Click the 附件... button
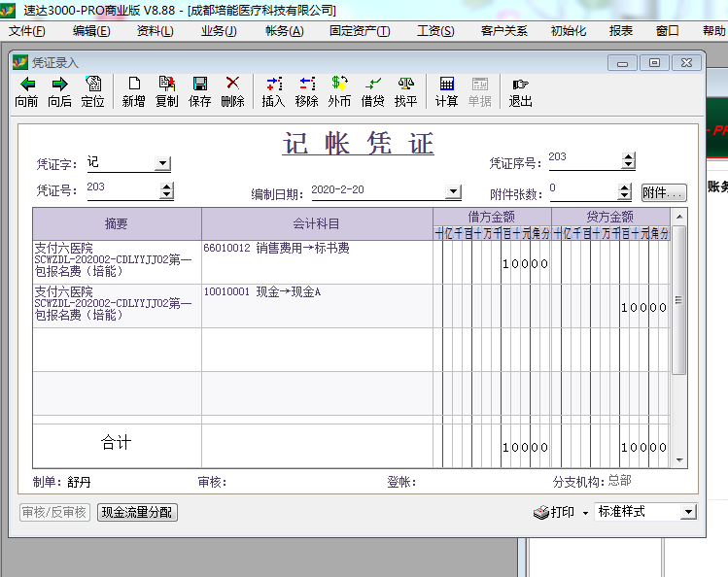Viewport: 728px width, 577px height. (664, 192)
